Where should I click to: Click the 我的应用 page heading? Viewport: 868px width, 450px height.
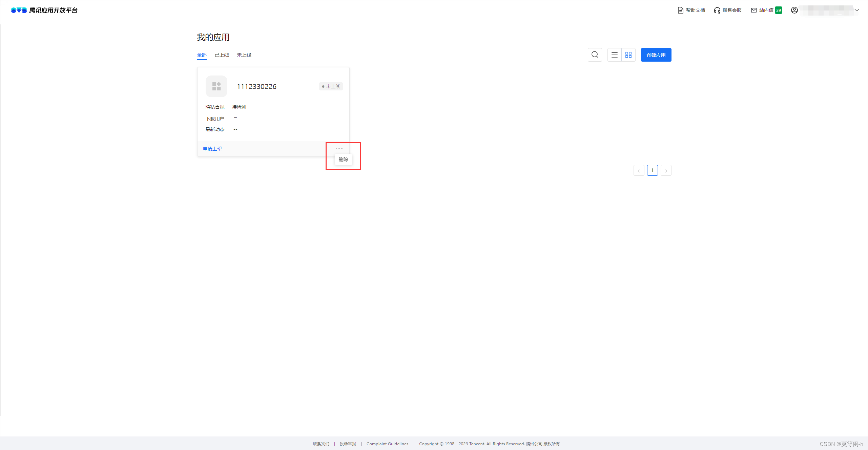(213, 37)
